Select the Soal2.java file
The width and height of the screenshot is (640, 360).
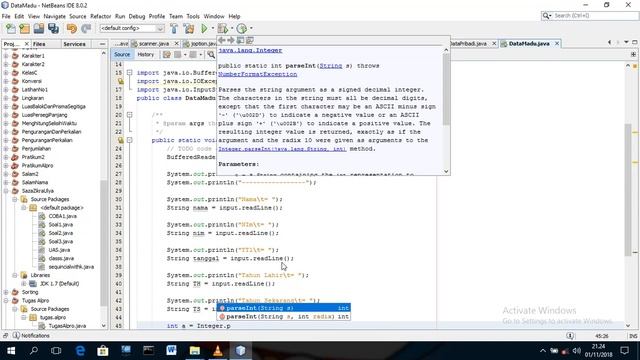click(x=61, y=233)
